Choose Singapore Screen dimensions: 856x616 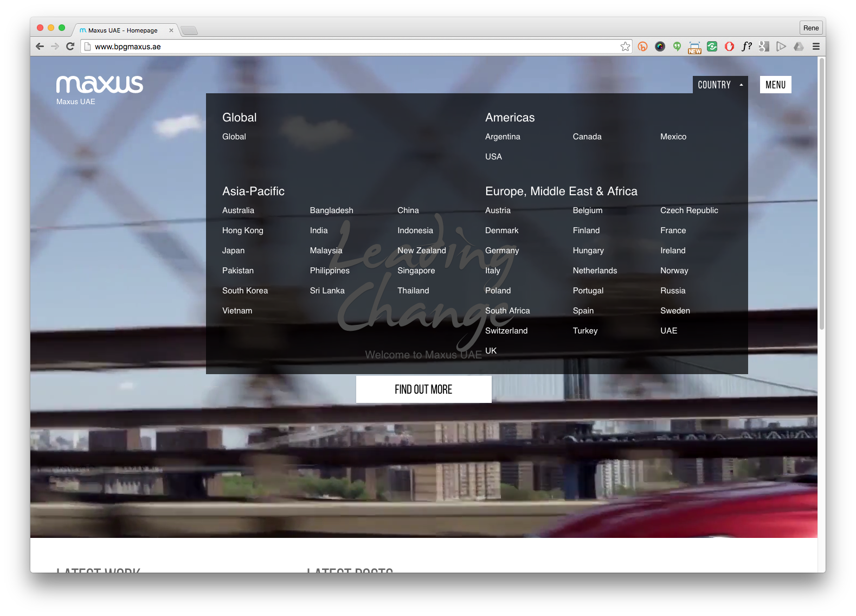pyautogui.click(x=416, y=271)
